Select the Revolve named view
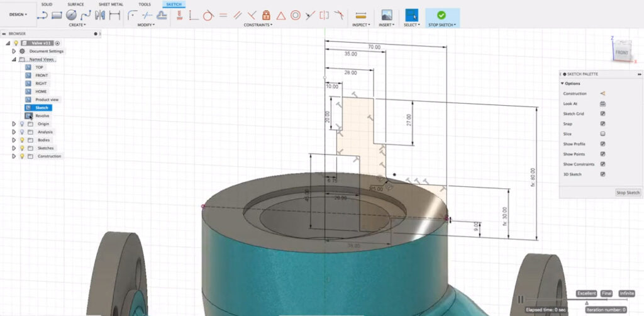Viewport: 644px width, 316px height. pyautogui.click(x=42, y=116)
